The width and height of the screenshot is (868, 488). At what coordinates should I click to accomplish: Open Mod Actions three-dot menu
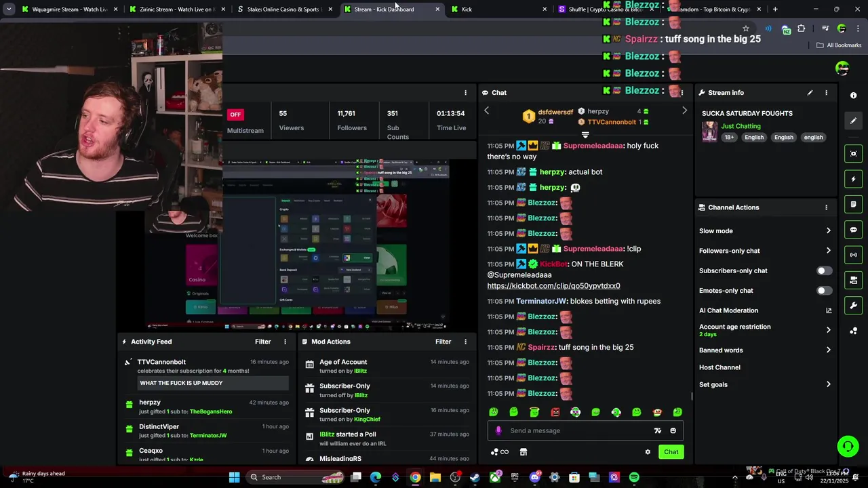[x=465, y=342]
